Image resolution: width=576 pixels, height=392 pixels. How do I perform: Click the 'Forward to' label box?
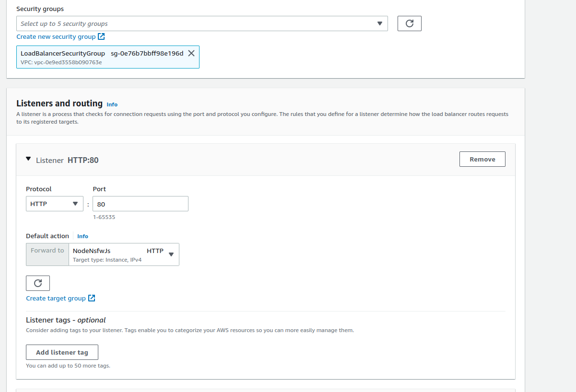click(x=47, y=254)
